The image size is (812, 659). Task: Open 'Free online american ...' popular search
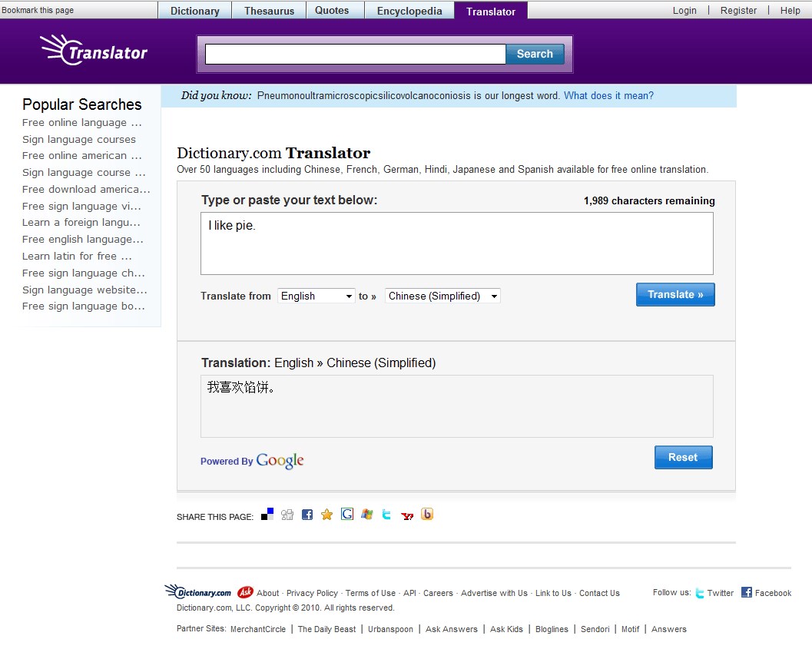pyautogui.click(x=82, y=156)
